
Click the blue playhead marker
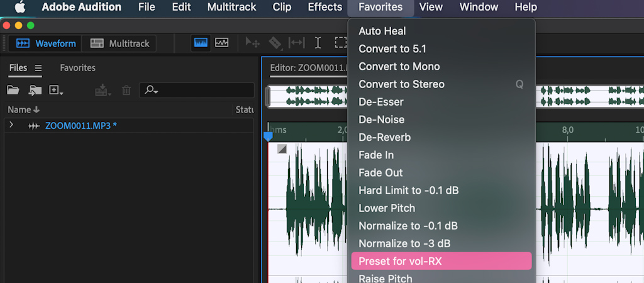(268, 136)
